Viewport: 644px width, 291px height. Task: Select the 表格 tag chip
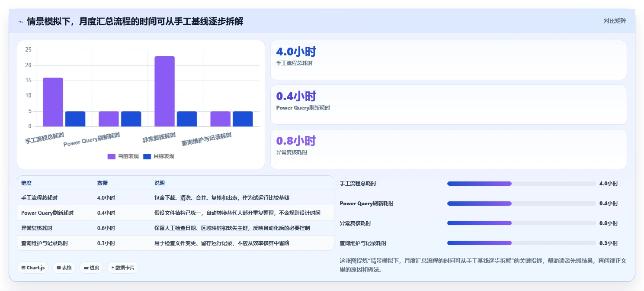coord(64,268)
